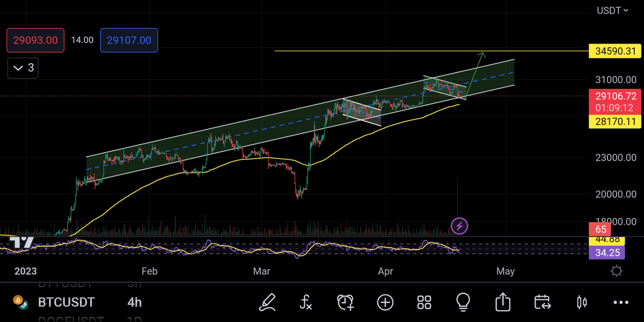This screenshot has width=644, height=322.
Task: Tap the blue buy price 29107.00
Action: [129, 40]
